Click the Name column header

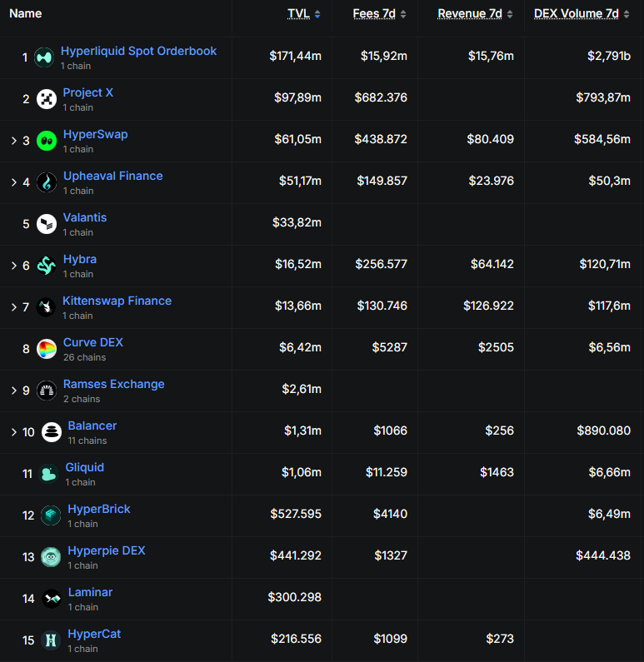(x=25, y=14)
